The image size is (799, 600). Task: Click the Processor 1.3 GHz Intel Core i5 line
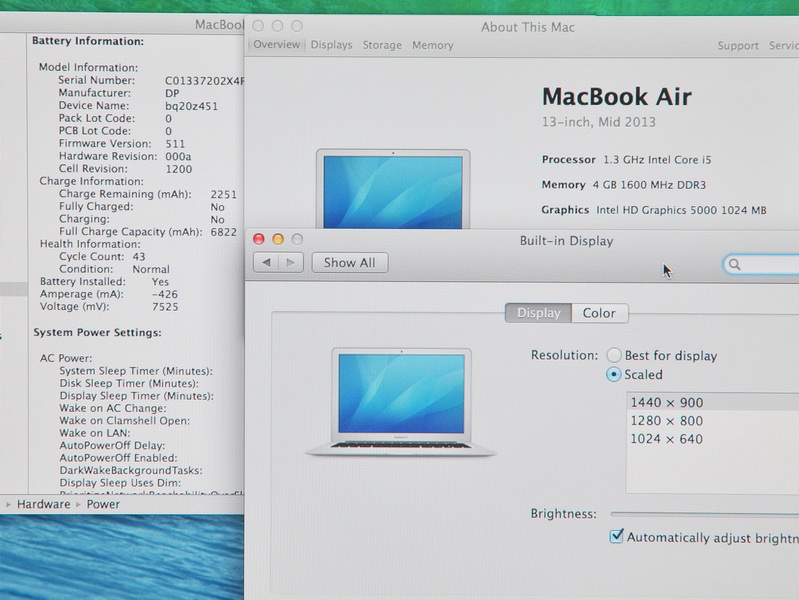[626, 160]
